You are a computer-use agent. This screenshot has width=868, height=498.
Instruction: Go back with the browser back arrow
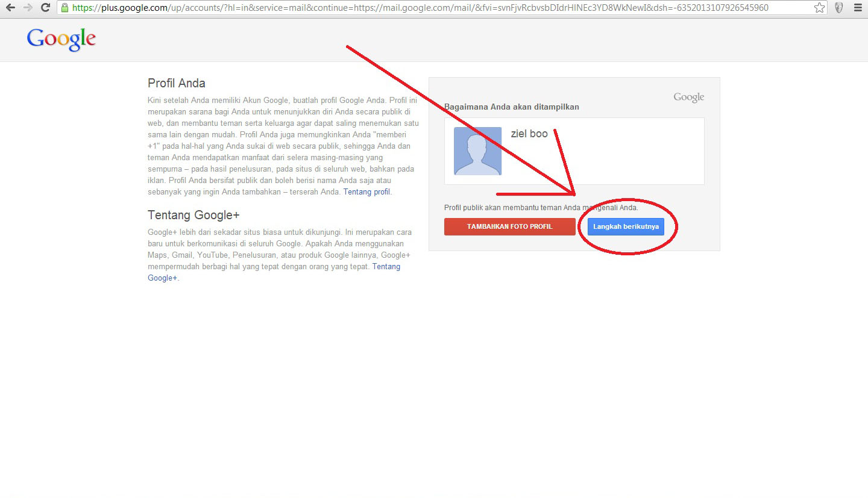pyautogui.click(x=10, y=8)
